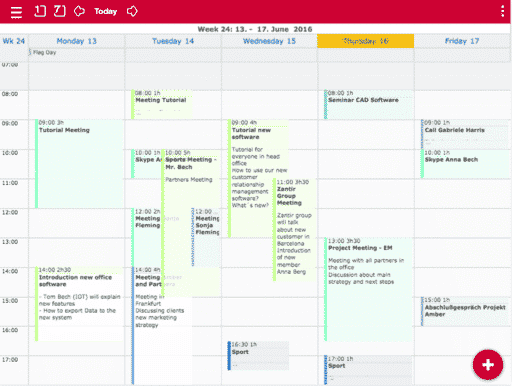
Task: Go to previous week arrow
Action: 79,11
